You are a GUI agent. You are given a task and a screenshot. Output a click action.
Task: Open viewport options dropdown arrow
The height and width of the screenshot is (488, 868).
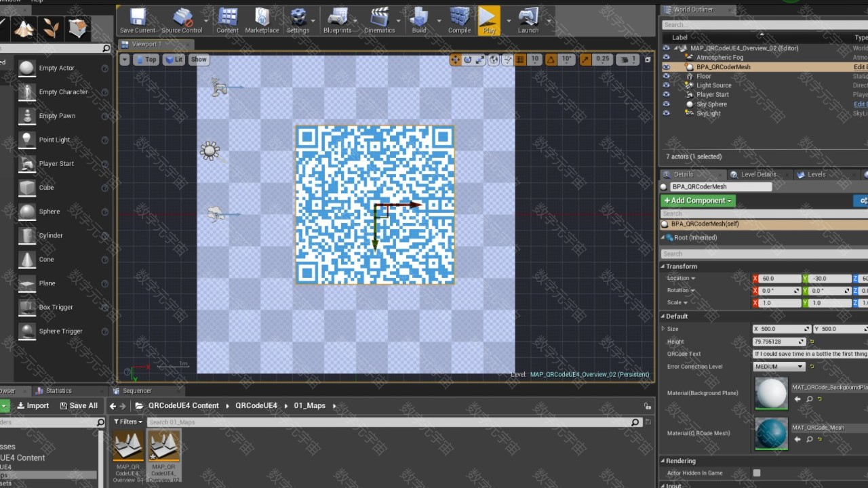click(x=124, y=60)
